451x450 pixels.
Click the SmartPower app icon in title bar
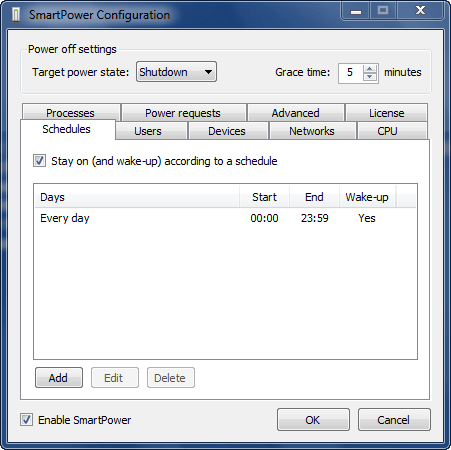tap(16, 15)
